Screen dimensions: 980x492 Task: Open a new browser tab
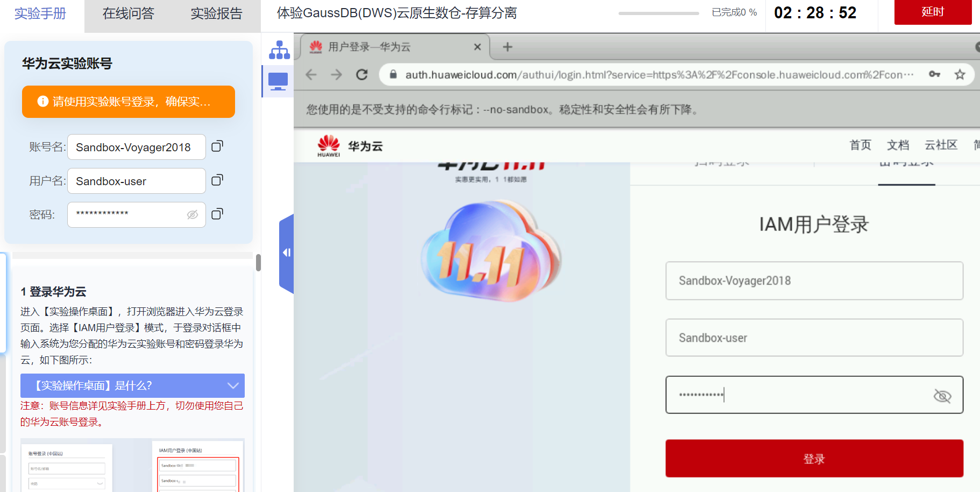[x=507, y=47]
